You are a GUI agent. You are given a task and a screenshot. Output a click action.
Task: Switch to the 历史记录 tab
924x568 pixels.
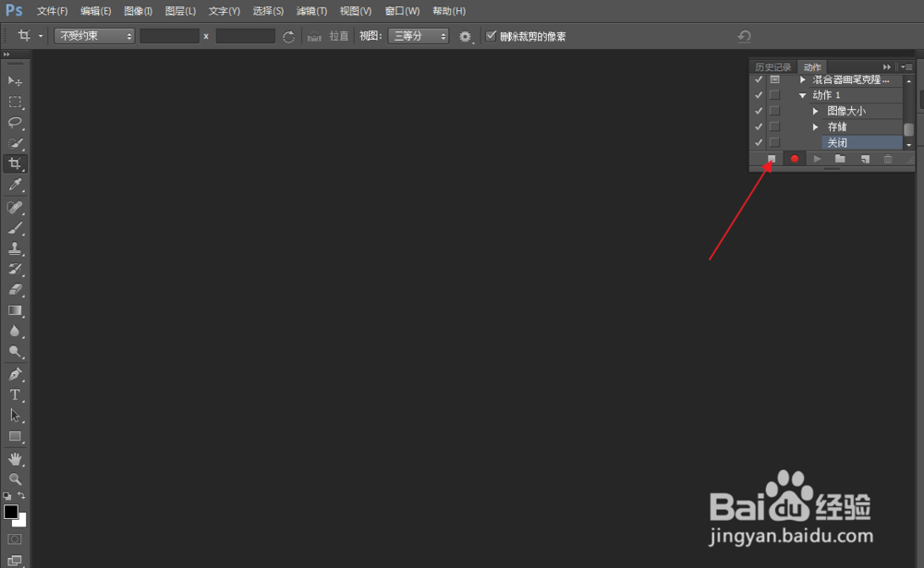coord(773,67)
